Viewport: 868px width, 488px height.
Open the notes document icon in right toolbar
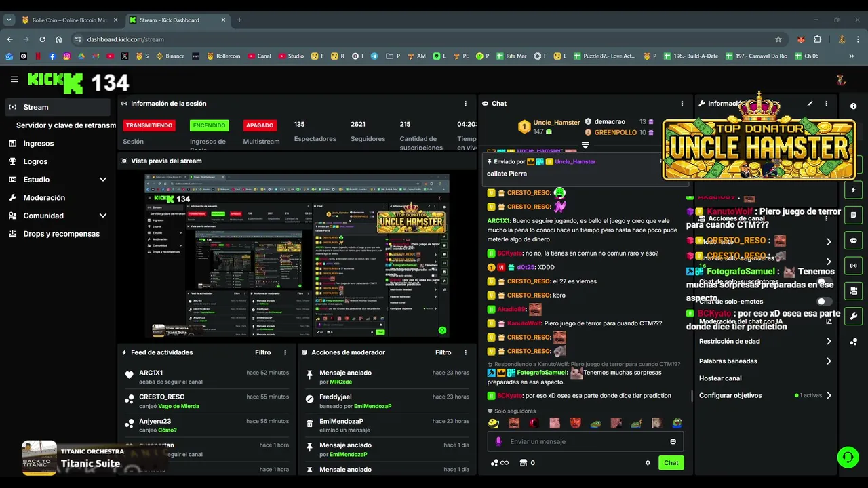(853, 215)
